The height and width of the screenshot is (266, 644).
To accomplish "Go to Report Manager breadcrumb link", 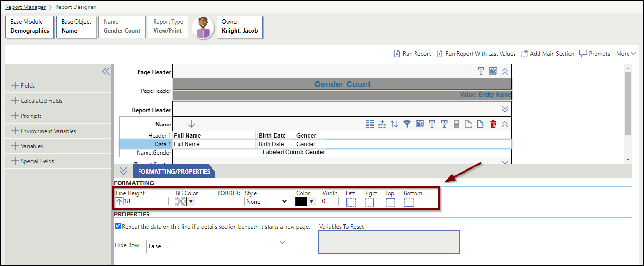I will tap(25, 7).
